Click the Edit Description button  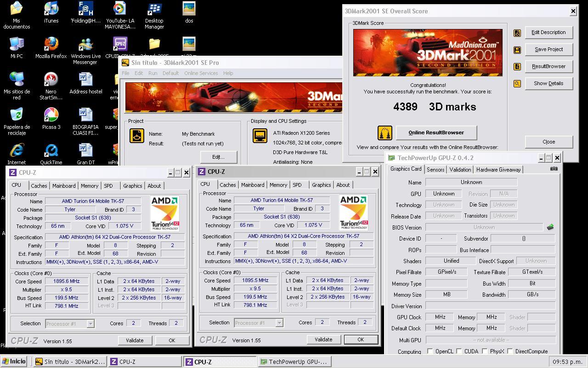point(548,33)
